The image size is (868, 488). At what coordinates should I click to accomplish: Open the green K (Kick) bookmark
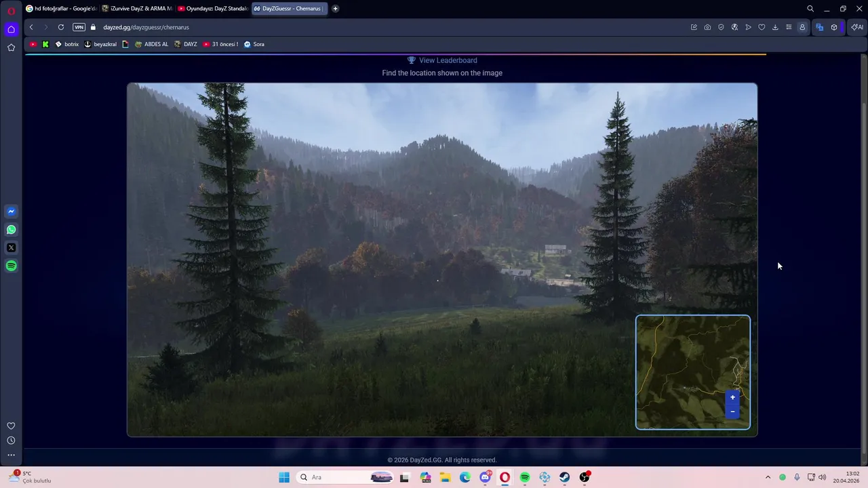tap(45, 44)
